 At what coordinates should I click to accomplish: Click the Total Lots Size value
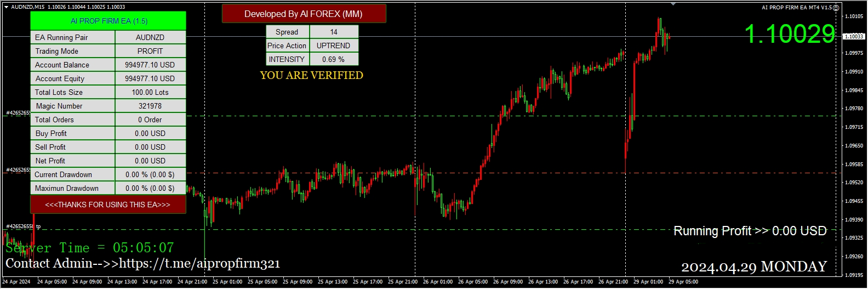pyautogui.click(x=150, y=92)
